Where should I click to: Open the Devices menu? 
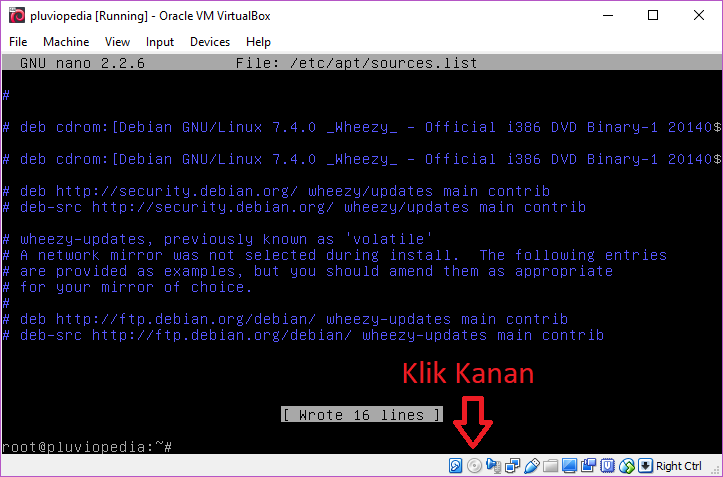pyautogui.click(x=210, y=42)
